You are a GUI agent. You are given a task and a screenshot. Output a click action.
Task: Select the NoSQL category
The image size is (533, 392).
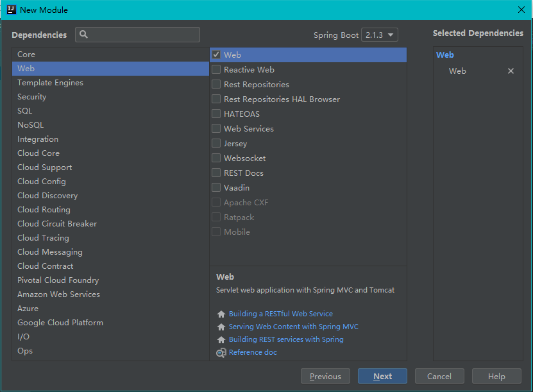(110, 124)
